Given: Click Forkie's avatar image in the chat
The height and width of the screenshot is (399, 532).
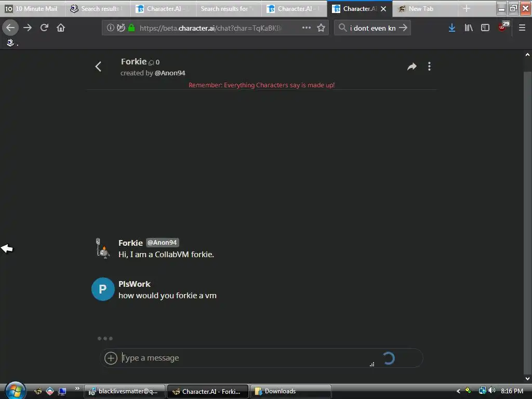Looking at the screenshot, I should pos(102,248).
